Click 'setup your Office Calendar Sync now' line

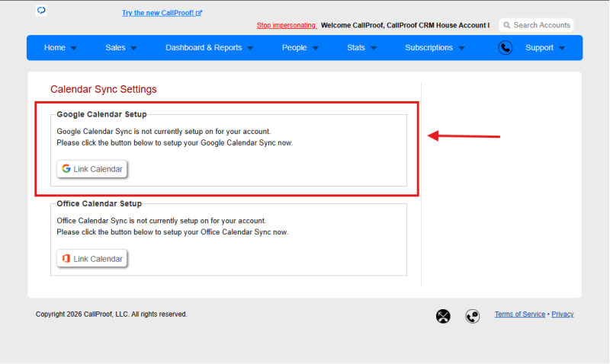(x=172, y=232)
